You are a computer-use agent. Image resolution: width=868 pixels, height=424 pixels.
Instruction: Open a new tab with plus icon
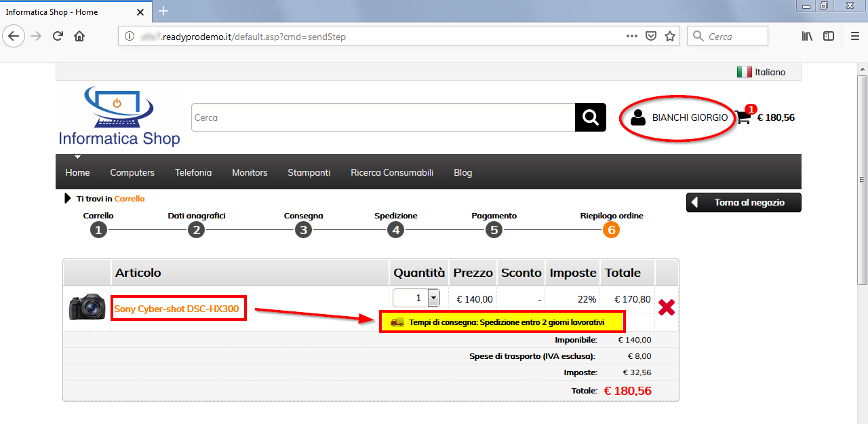163,11
